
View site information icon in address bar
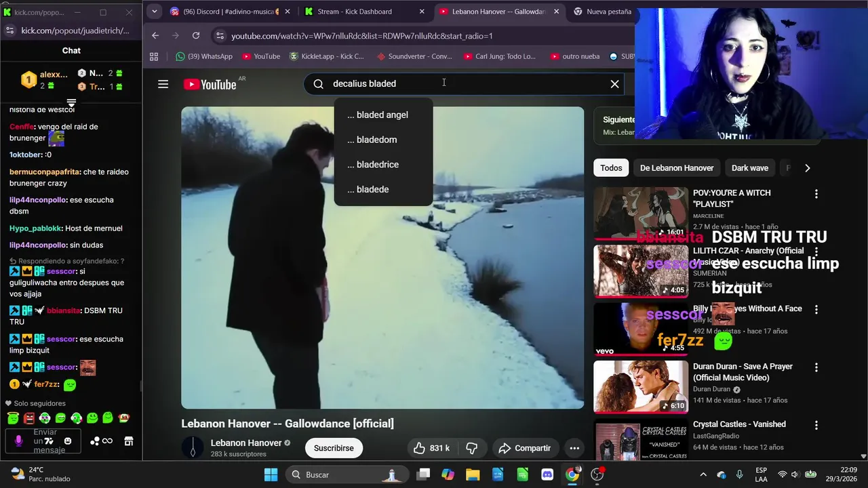coord(219,35)
